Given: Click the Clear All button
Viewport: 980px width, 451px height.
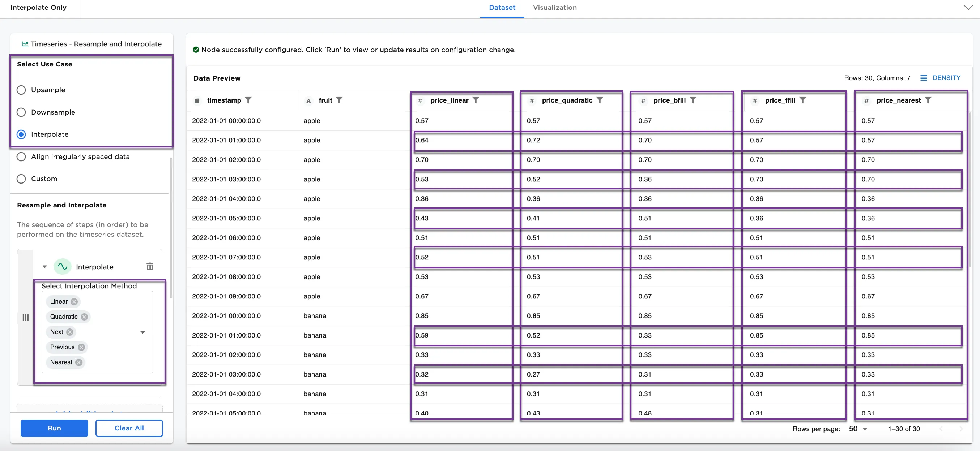Looking at the screenshot, I should [x=129, y=428].
